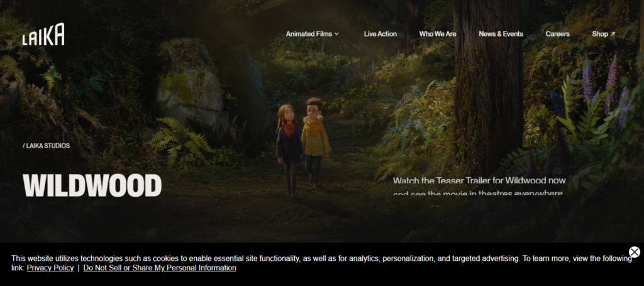Image resolution: width=644 pixels, height=286 pixels.
Task: Go to the Live Action page
Action: (x=380, y=34)
